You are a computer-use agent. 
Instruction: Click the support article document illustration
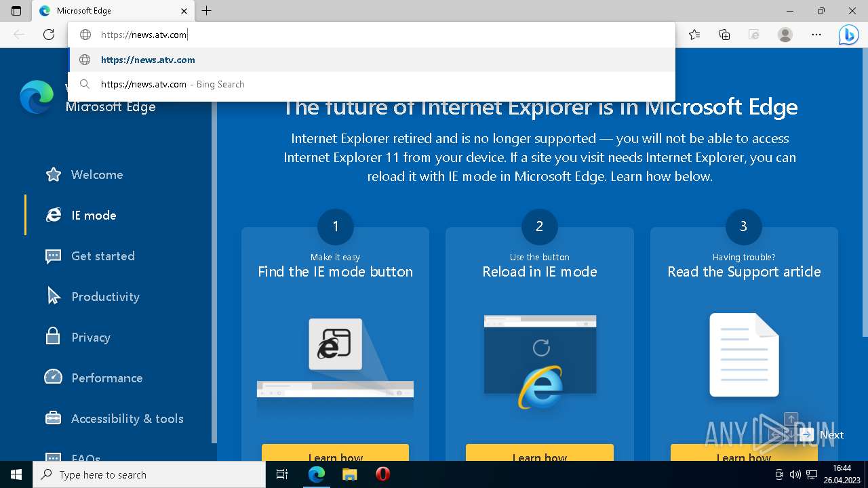click(744, 354)
